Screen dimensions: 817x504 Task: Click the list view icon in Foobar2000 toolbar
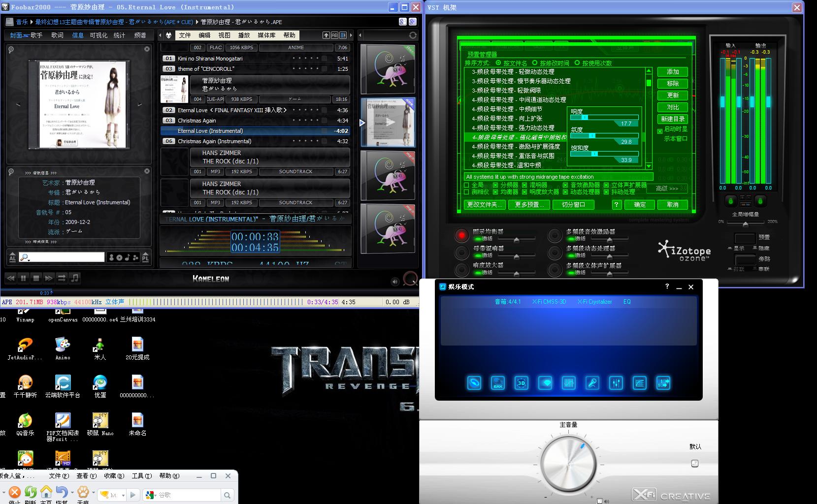point(343,35)
